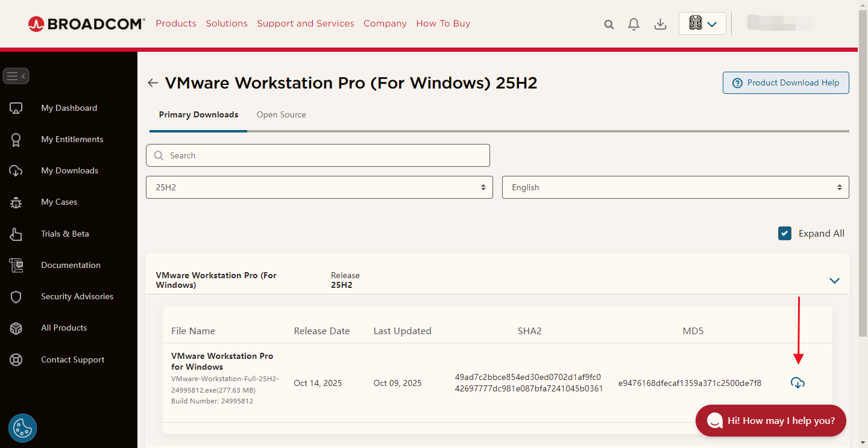Open the All Products link
This screenshot has width=868, height=448.
pyautogui.click(x=64, y=328)
